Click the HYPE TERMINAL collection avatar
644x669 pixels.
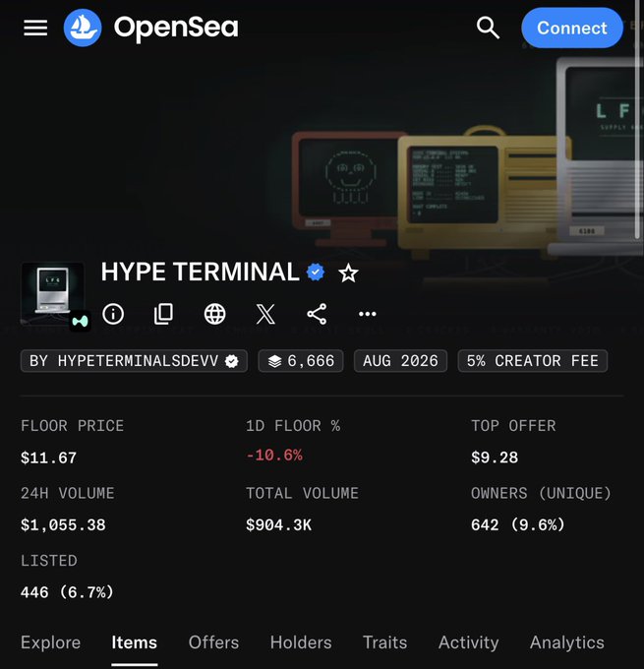tap(52, 294)
